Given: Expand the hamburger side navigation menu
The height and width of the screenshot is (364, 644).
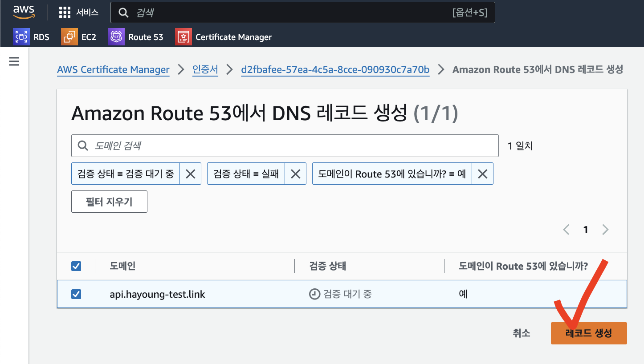Looking at the screenshot, I should click(x=14, y=61).
